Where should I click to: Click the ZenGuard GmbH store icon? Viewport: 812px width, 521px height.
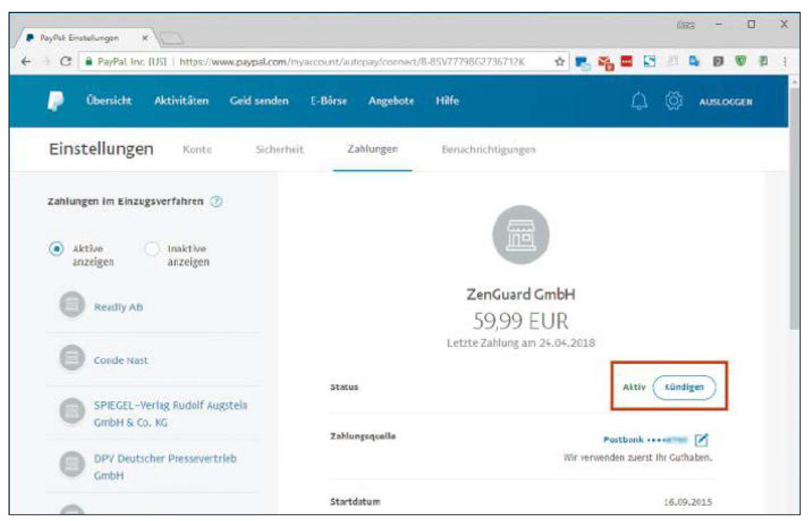point(521,235)
